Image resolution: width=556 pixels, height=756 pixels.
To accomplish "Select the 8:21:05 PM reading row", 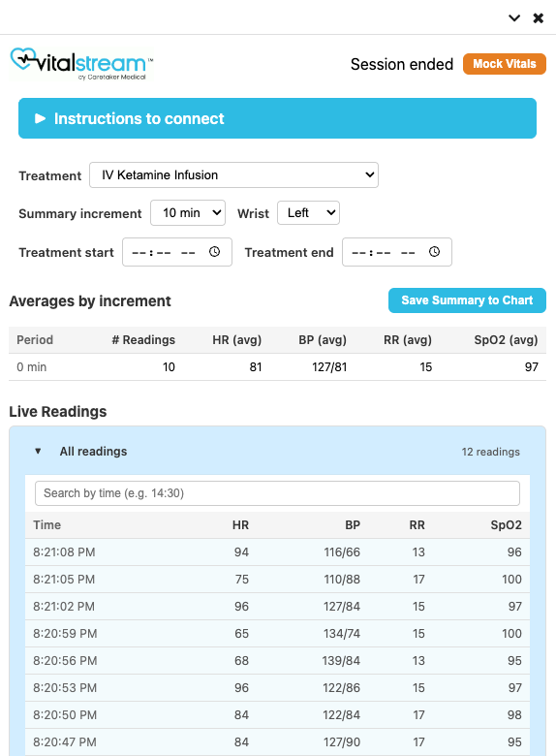I will pyautogui.click(x=277, y=579).
